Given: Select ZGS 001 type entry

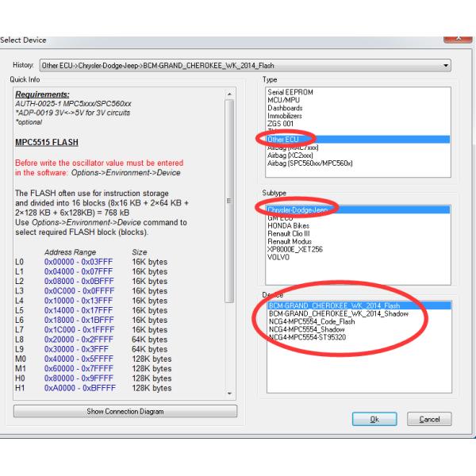Looking at the screenshot, I should 282,124.
